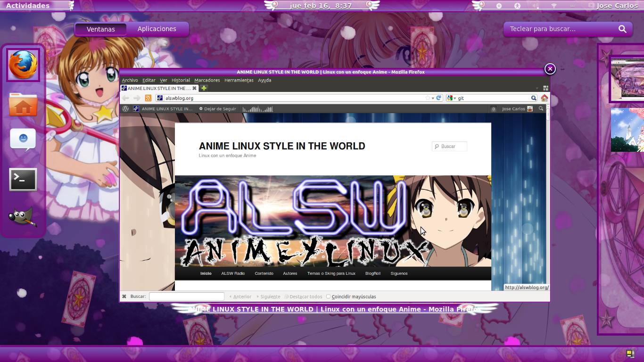The image size is (644, 362).
Task: Open the BlogRoll nav link
Action: (x=373, y=273)
